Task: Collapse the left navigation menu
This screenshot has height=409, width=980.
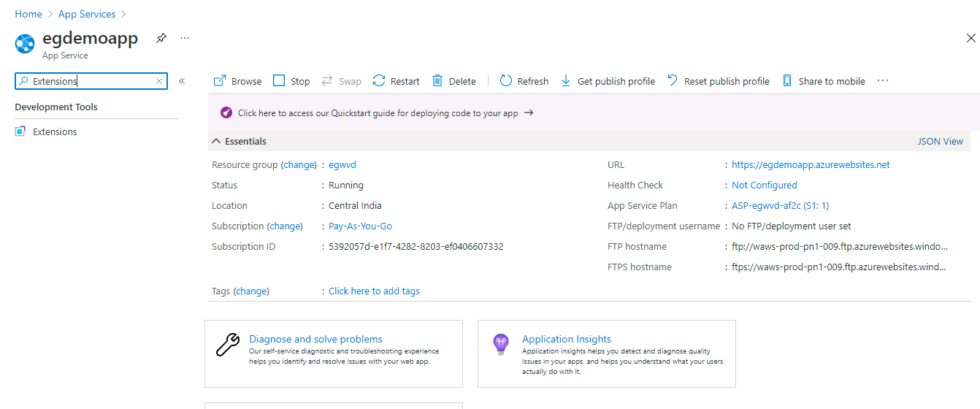Action: coord(182,81)
